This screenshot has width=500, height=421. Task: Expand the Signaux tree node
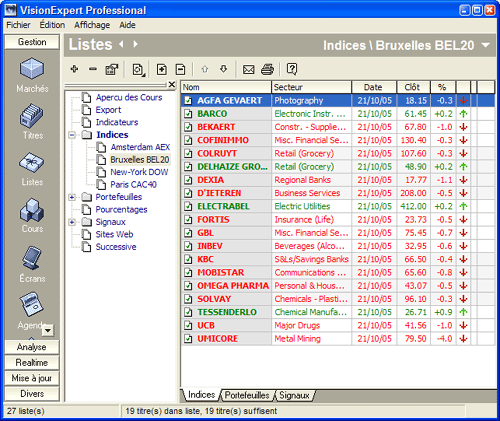(72, 222)
